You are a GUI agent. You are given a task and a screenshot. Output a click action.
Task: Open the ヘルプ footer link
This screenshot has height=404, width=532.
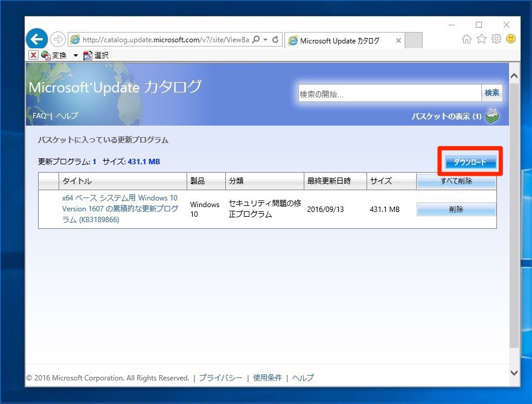click(303, 377)
